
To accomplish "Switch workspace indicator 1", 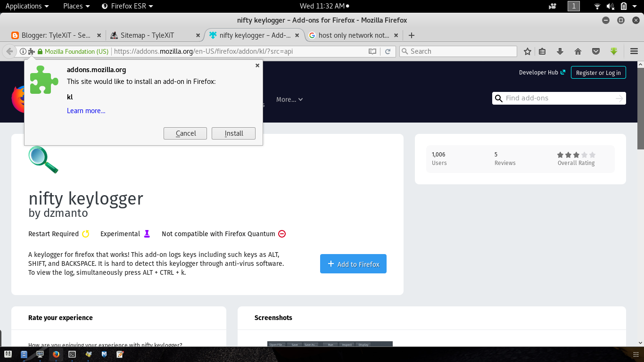I will [573, 6].
